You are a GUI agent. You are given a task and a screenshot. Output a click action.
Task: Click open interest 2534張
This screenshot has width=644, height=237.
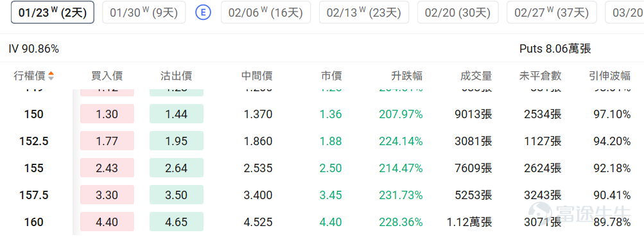(x=543, y=114)
